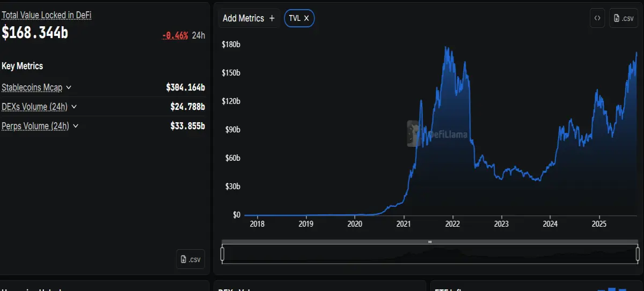This screenshot has width=644, height=291.
Task: Click the Key Metrics heading
Action: click(23, 66)
